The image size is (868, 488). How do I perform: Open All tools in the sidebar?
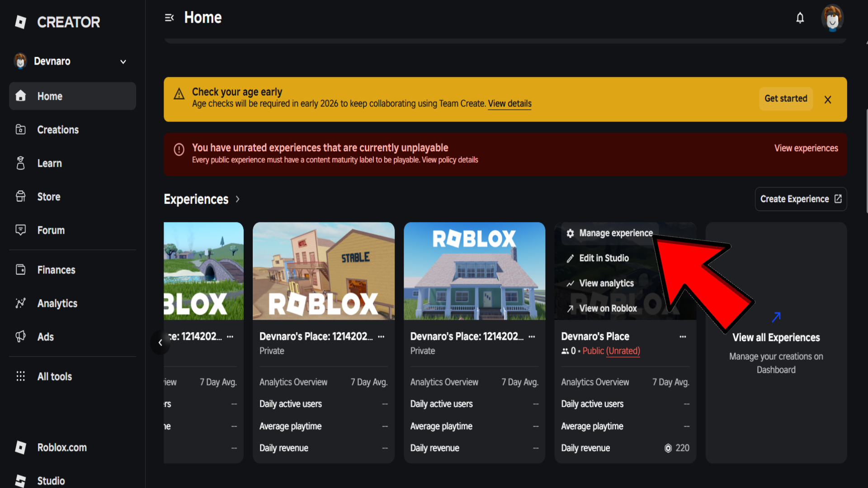(x=54, y=376)
